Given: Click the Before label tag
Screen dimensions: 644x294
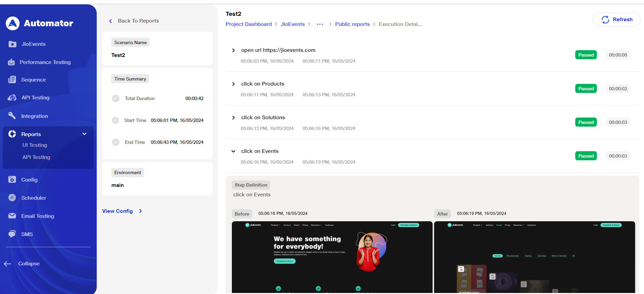Looking at the screenshot, I should point(242,214).
